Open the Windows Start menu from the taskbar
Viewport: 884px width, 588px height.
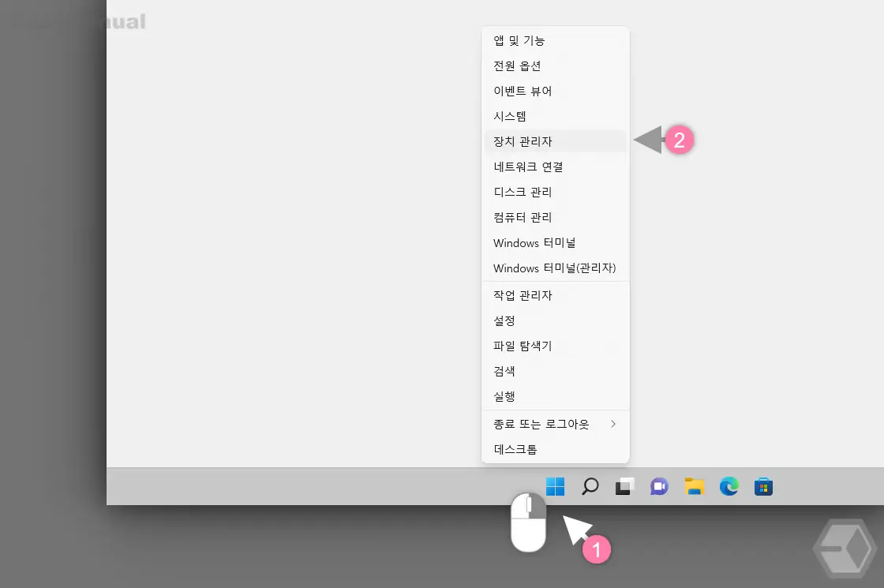(556, 487)
